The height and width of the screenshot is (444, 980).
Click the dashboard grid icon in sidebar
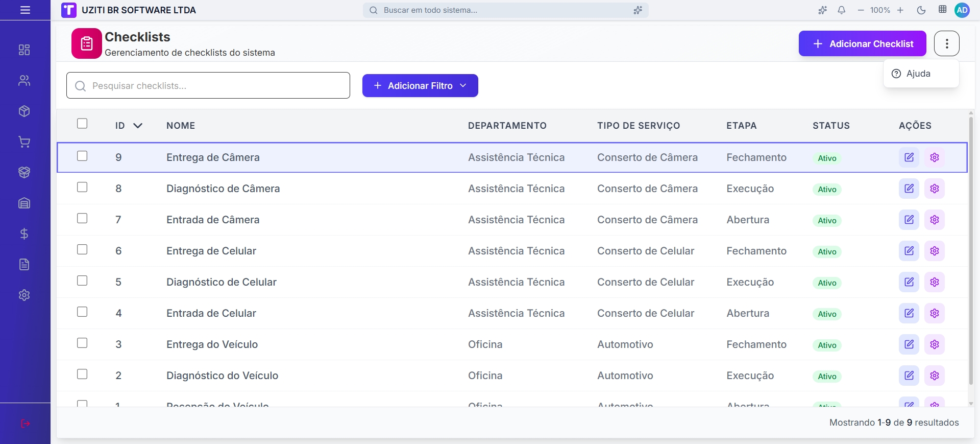(24, 50)
